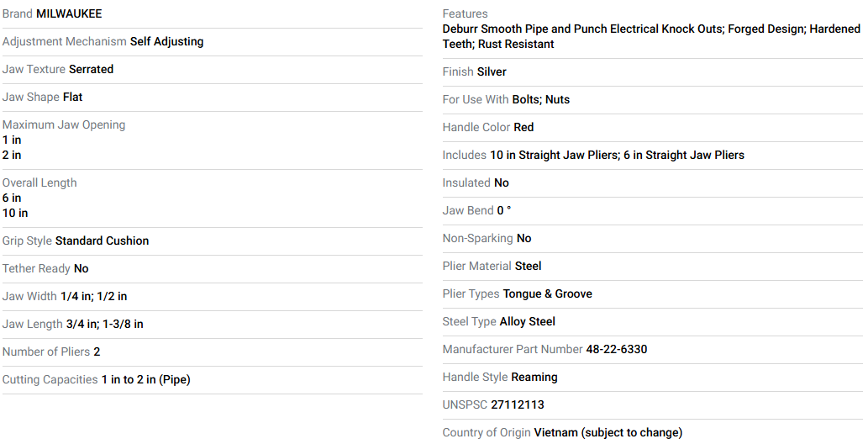Click the Red handle color value
Viewport: 868px width, 444px height.
[x=523, y=127]
